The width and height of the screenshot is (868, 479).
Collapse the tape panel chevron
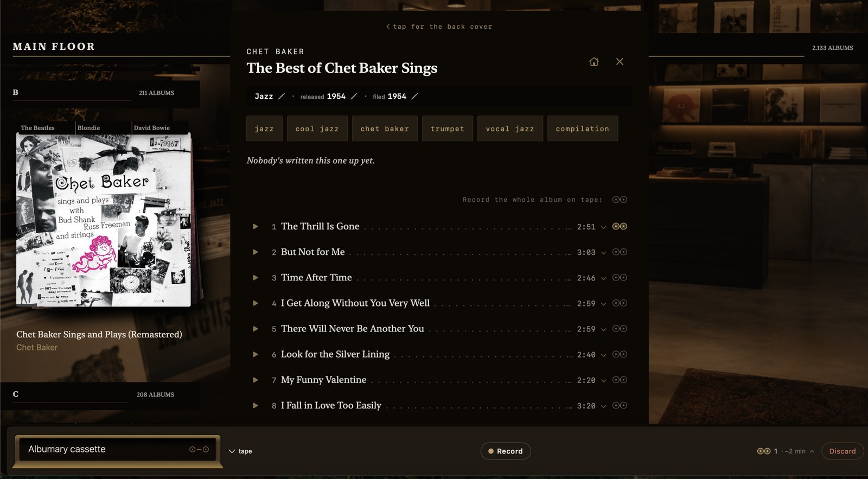pos(232,451)
